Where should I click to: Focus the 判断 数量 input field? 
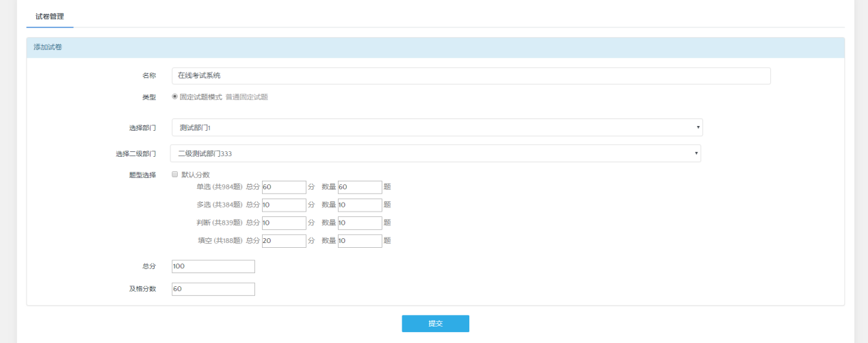[360, 223]
